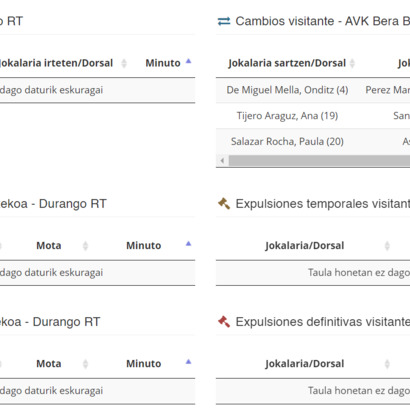Click blue arrow next to bottom Minuto
Screen dimensions: 410x410
click(188, 362)
